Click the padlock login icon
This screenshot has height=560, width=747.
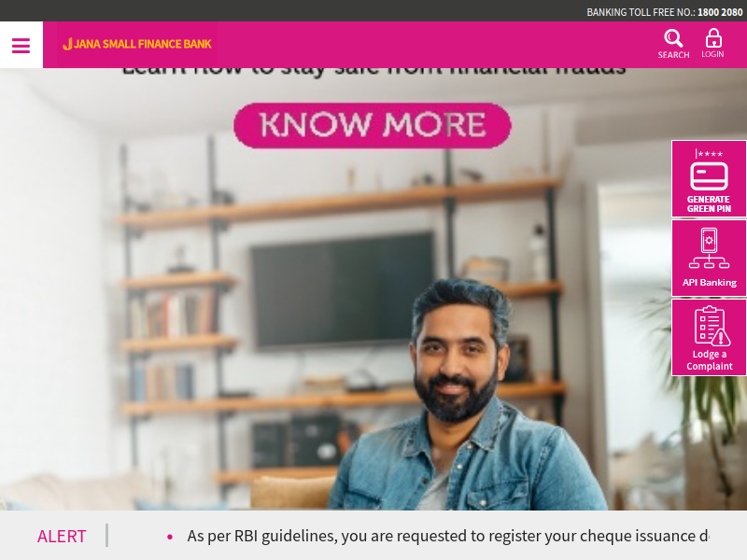click(x=713, y=37)
